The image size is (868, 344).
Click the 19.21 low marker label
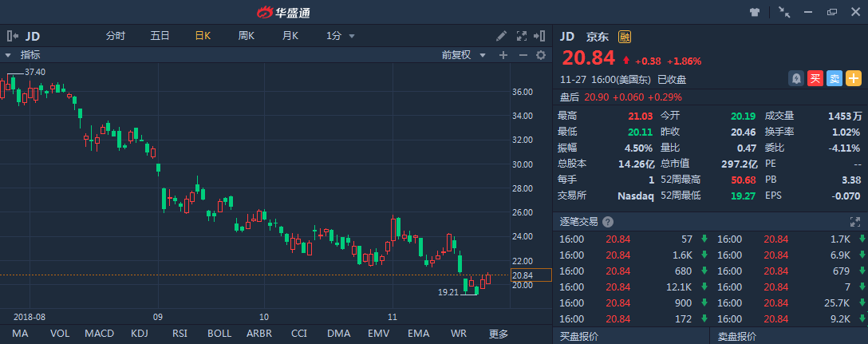pos(448,291)
